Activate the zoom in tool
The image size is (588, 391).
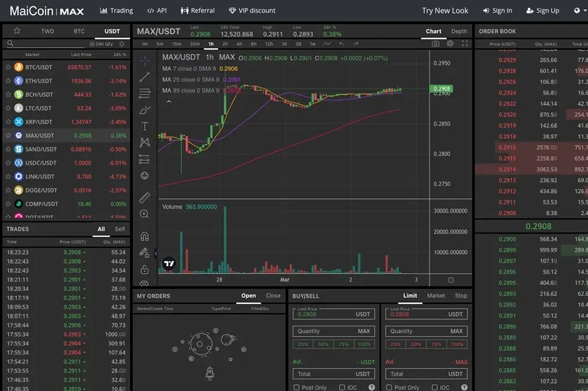tap(144, 214)
